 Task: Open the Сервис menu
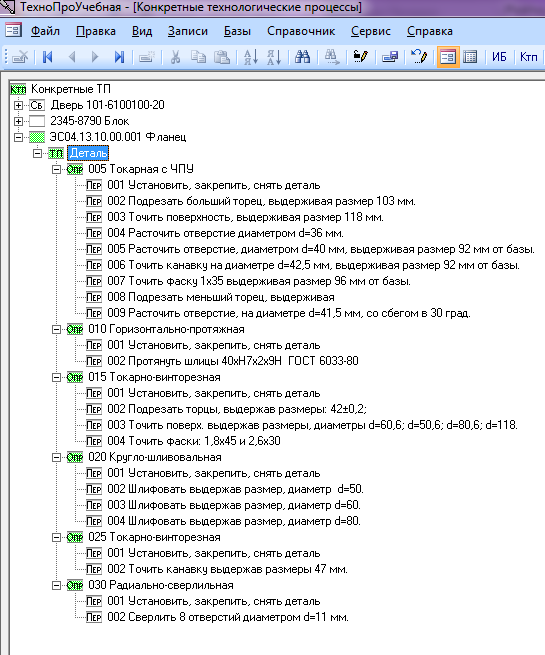[371, 31]
